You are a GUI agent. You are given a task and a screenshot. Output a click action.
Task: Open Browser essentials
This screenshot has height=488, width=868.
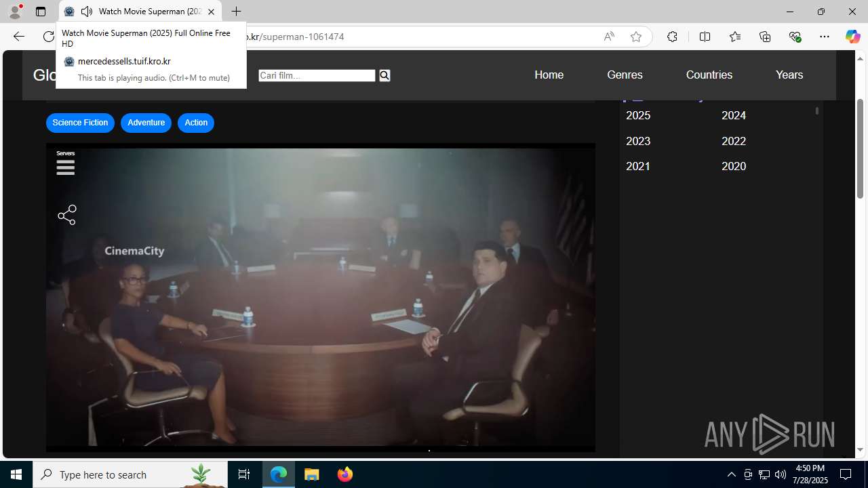click(795, 37)
